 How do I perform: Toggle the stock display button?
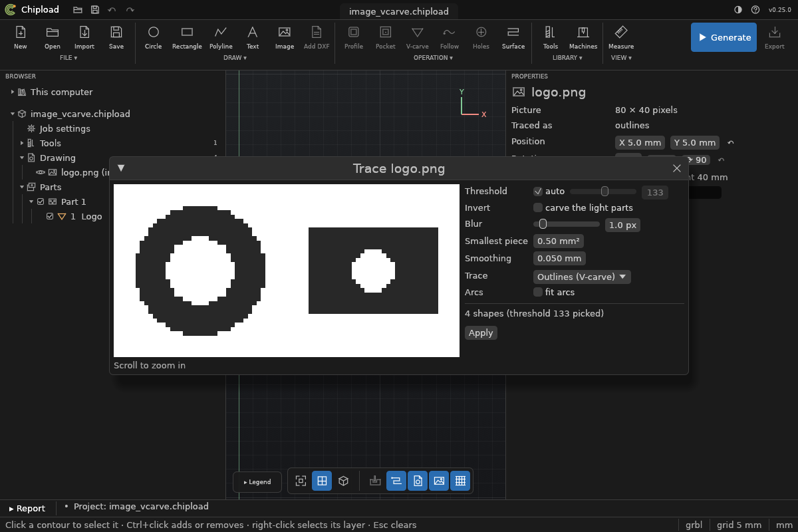(x=375, y=481)
